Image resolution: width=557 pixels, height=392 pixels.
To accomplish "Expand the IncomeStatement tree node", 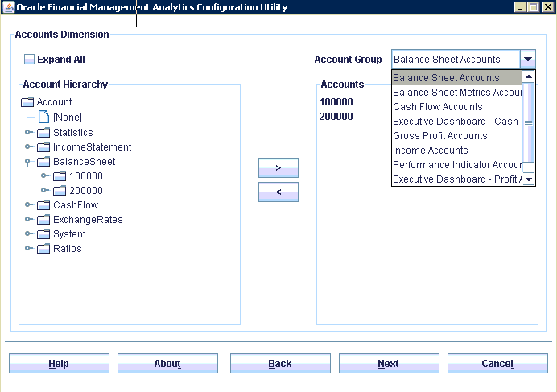I will point(28,146).
